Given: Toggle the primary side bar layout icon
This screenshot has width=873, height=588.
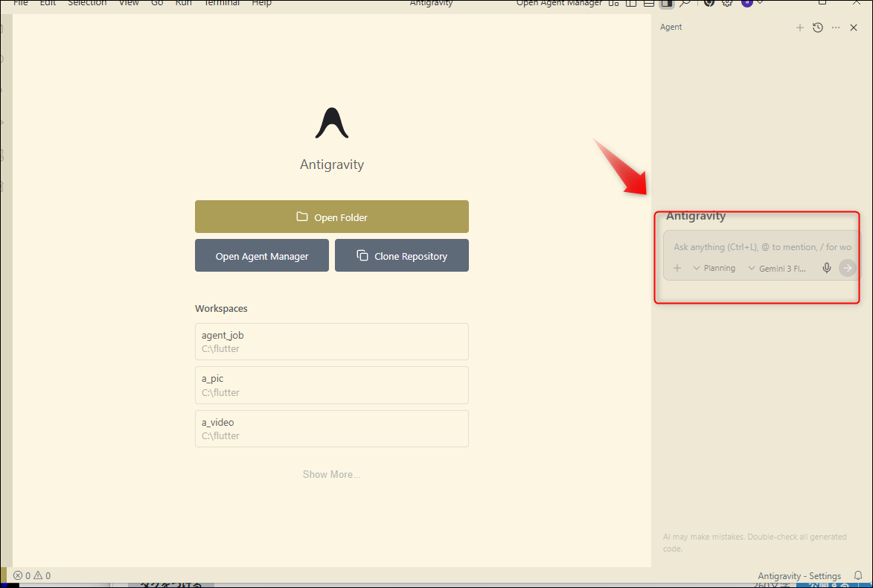Looking at the screenshot, I should (631, 3).
